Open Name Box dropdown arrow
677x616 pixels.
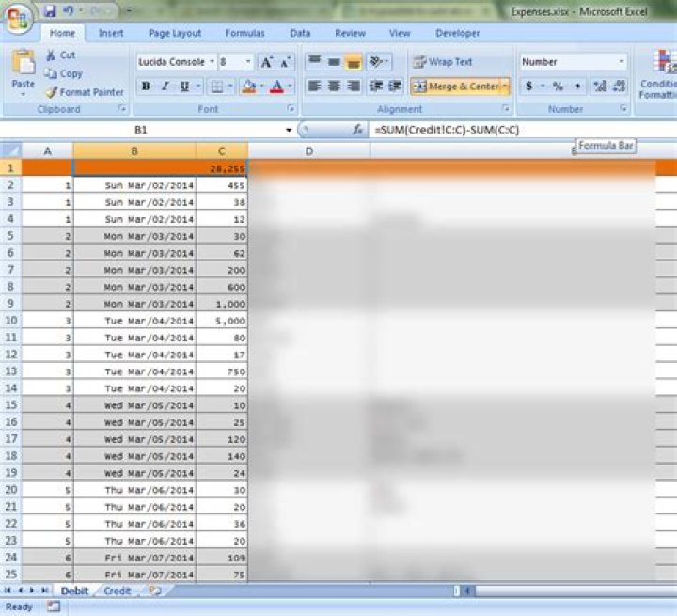coord(289,130)
